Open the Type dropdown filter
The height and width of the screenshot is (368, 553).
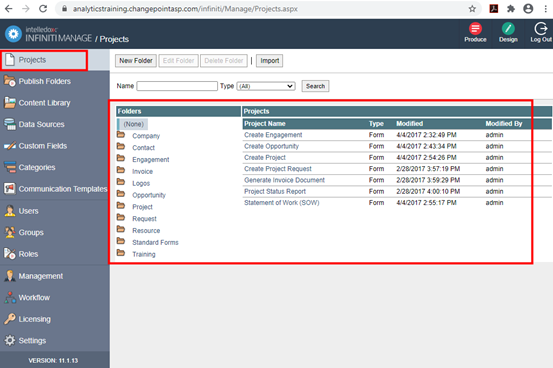(266, 86)
